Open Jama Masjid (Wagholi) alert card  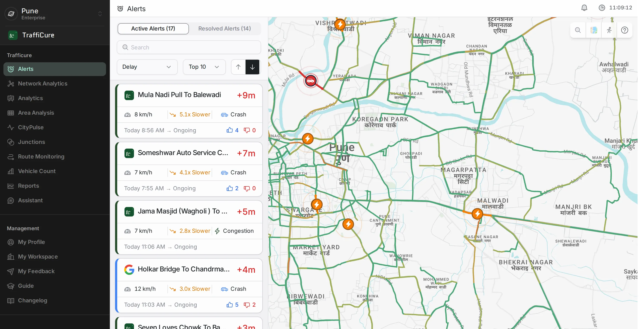pos(189,227)
